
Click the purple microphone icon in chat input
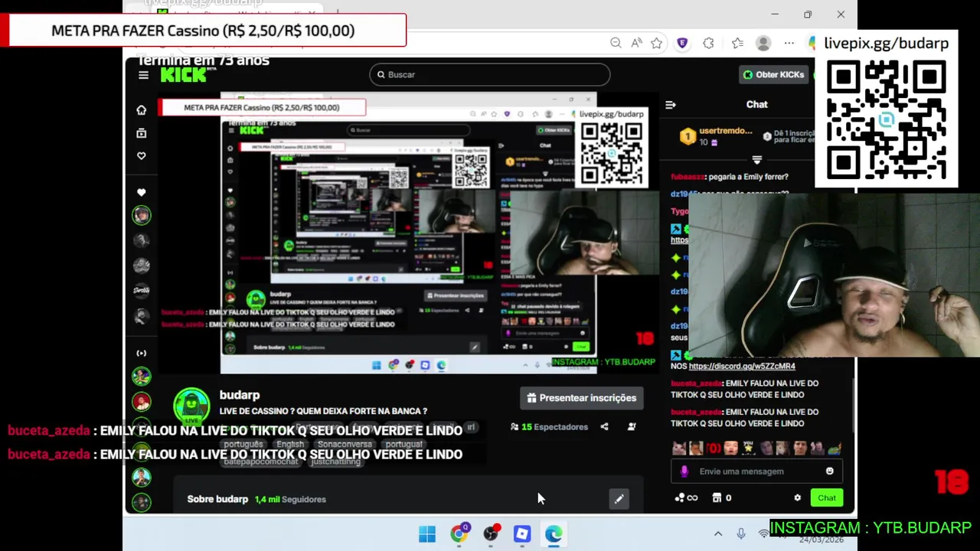click(684, 471)
